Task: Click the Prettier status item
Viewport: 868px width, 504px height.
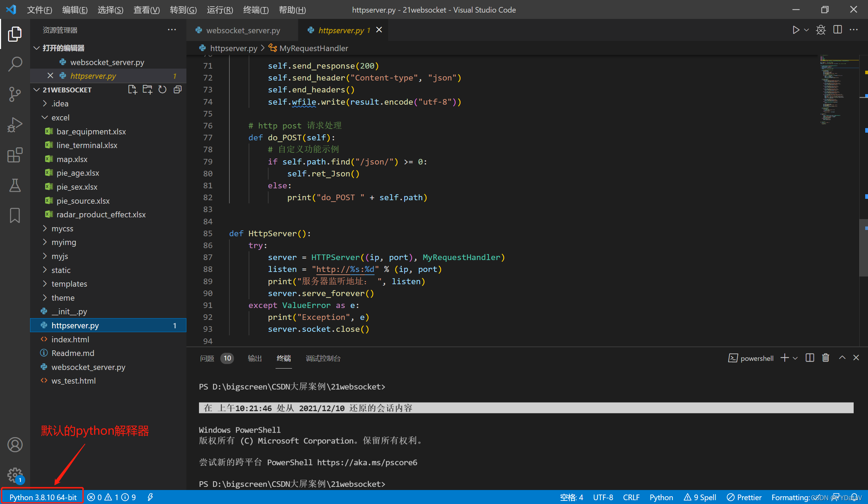Action: [x=744, y=497]
